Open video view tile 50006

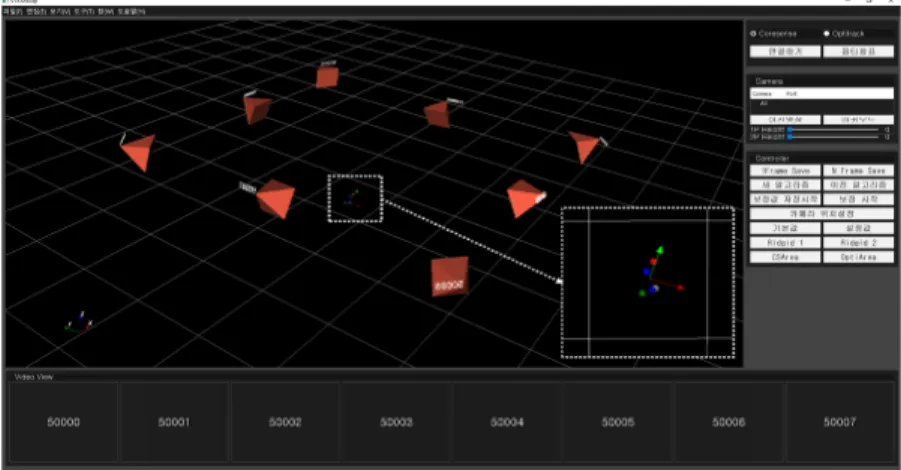pyautogui.click(x=729, y=422)
